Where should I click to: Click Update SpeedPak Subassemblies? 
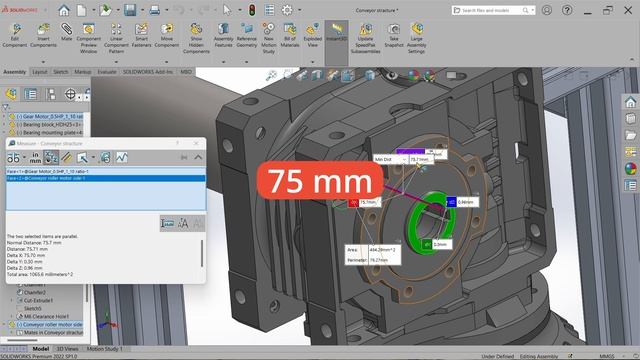coord(365,38)
